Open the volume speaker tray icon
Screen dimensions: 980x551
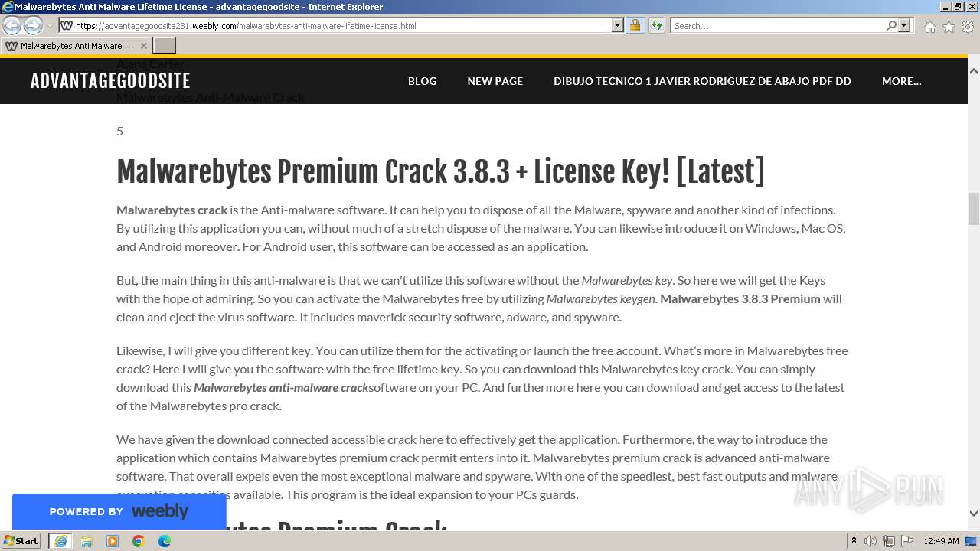871,541
